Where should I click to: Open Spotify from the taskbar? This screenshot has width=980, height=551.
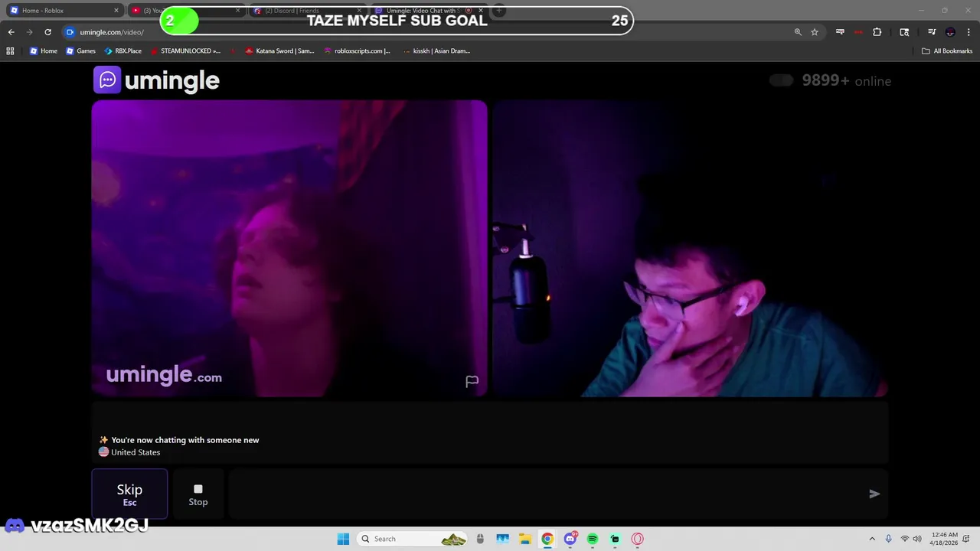(593, 539)
